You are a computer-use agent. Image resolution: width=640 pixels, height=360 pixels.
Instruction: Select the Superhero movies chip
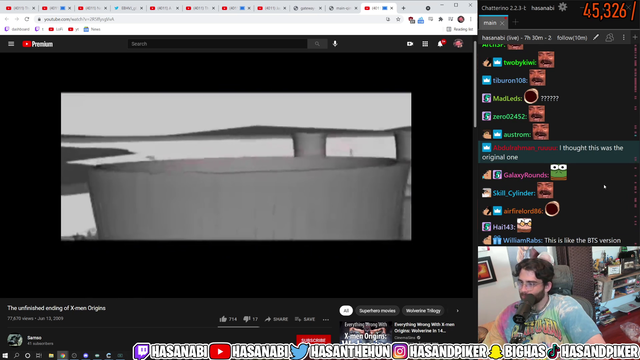[377, 311]
